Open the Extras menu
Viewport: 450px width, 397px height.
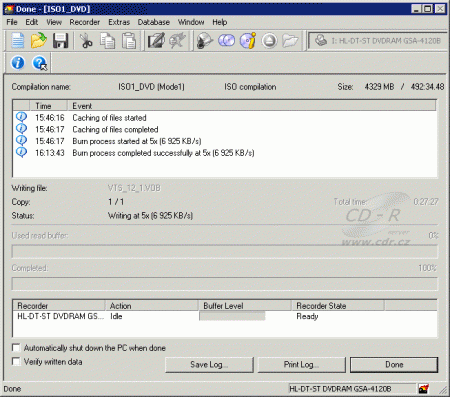(119, 22)
